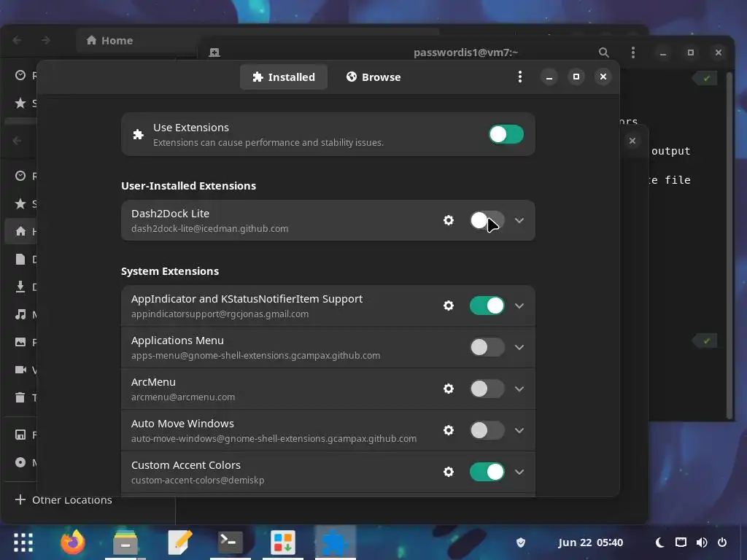Click the clock showing Jun 22 05:40
The width and height of the screenshot is (747, 560).
pyautogui.click(x=590, y=542)
